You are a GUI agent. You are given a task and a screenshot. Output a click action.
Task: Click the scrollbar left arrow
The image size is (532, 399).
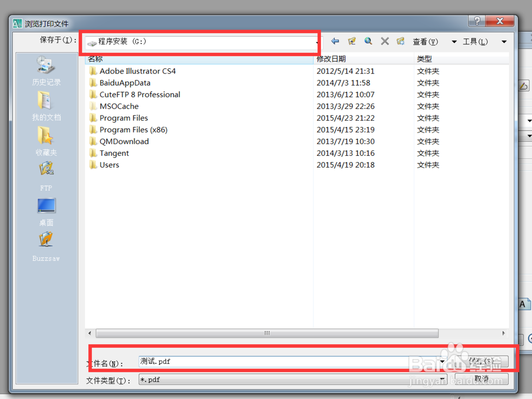[89, 333]
